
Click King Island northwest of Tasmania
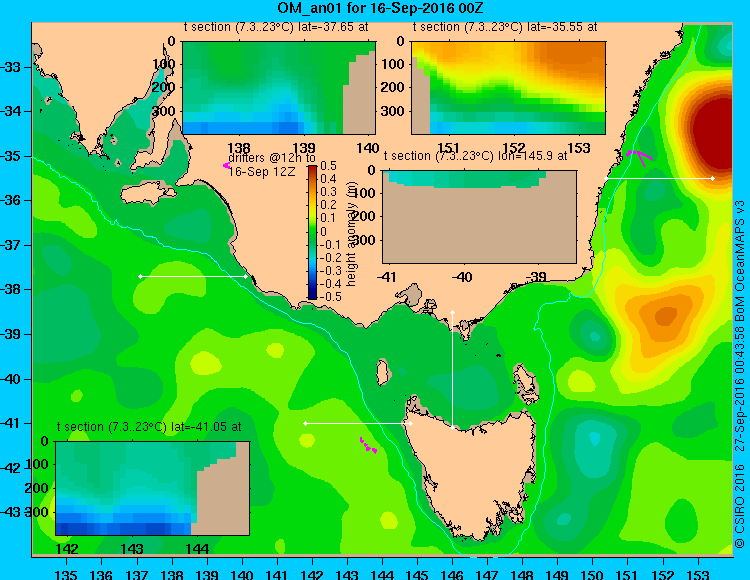pyautogui.click(x=382, y=372)
